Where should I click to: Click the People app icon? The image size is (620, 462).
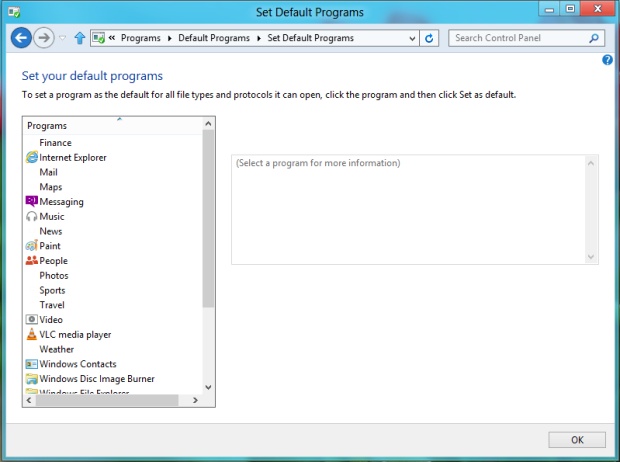pyautogui.click(x=32, y=260)
